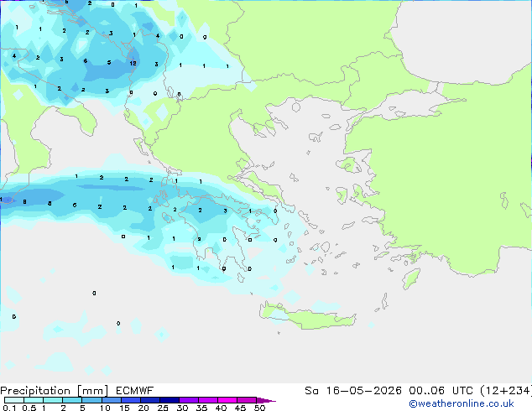The image size is (532, 411).
Task: Pick the 1–2 mm legend color swatch
Action: (53, 400)
